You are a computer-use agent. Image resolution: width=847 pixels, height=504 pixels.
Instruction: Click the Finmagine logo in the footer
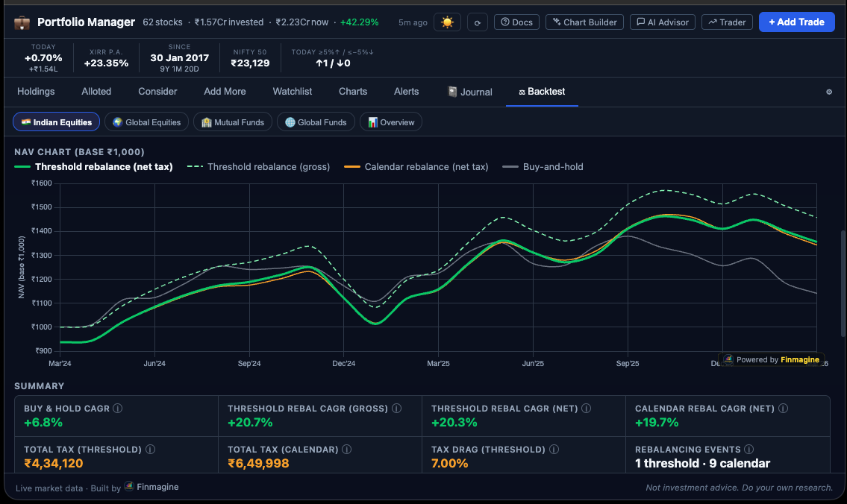point(128,487)
